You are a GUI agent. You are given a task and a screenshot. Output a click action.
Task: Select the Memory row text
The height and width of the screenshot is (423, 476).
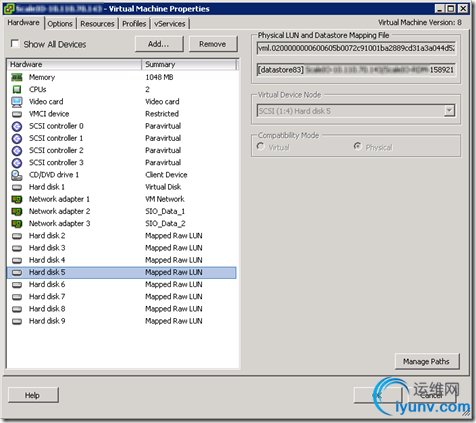click(42, 77)
